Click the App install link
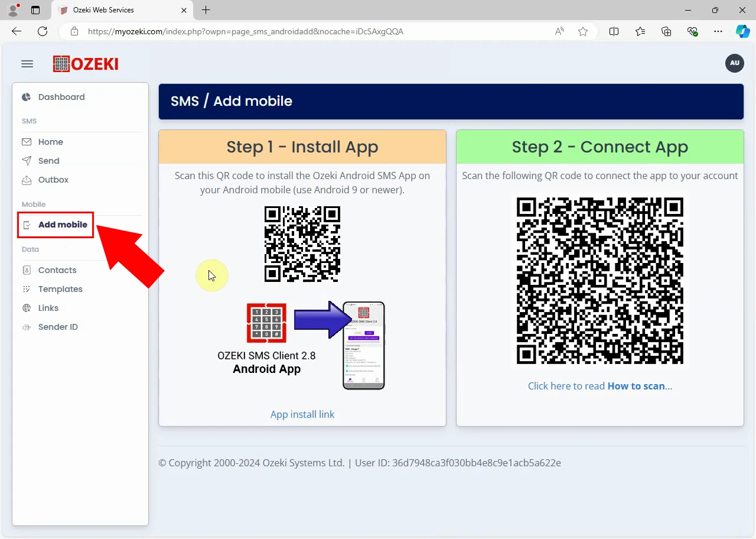The width and height of the screenshot is (756, 539). click(x=302, y=414)
